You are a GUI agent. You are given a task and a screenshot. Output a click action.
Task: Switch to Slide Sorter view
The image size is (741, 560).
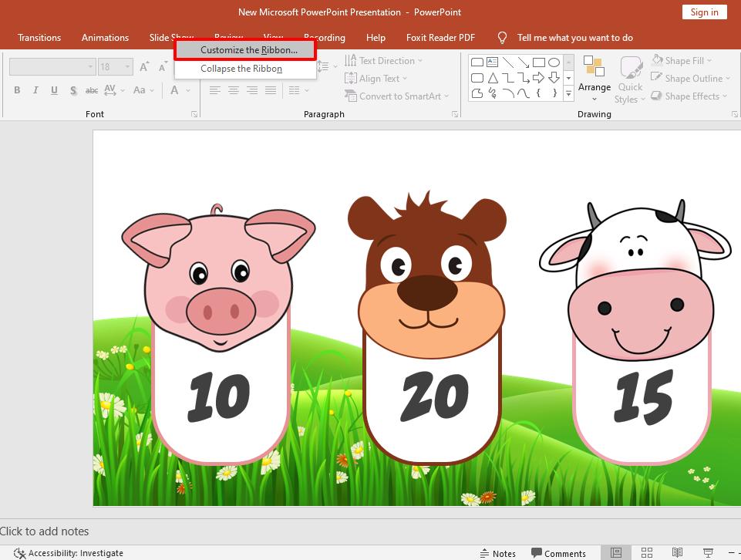tap(646, 552)
